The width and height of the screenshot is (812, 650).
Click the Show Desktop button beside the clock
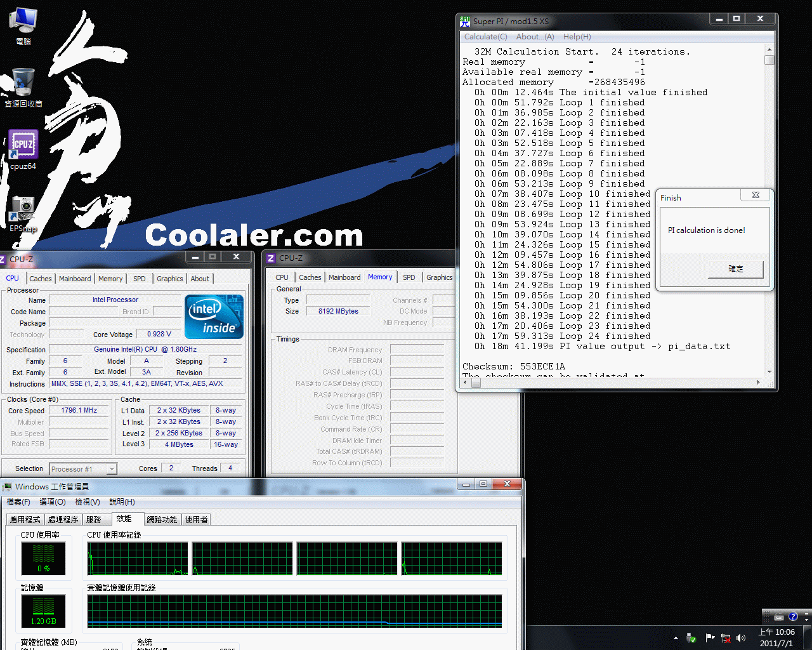pyautogui.click(x=807, y=638)
